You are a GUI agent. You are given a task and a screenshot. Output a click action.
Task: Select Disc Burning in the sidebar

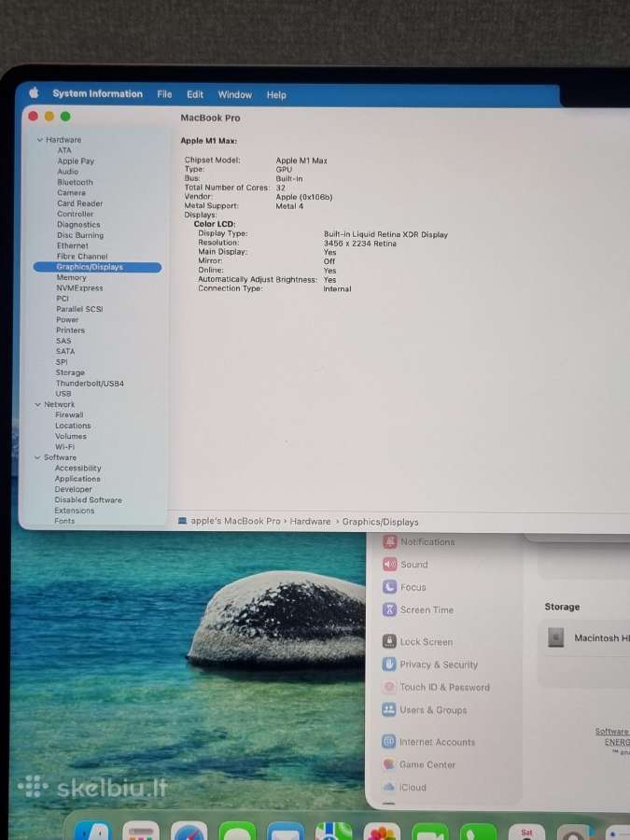[x=80, y=235]
